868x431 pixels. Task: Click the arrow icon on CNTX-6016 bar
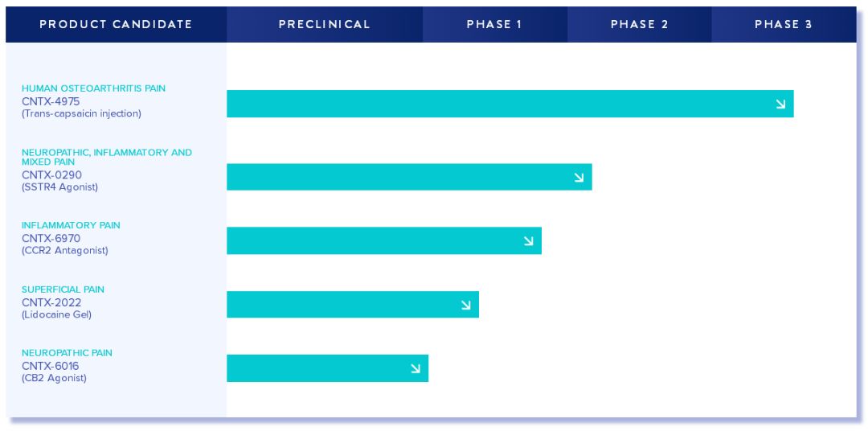[416, 368]
